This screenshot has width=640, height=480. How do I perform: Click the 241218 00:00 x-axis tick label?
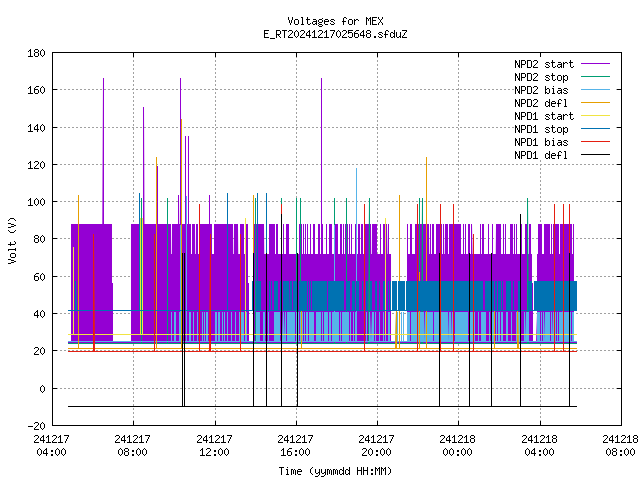(x=457, y=446)
